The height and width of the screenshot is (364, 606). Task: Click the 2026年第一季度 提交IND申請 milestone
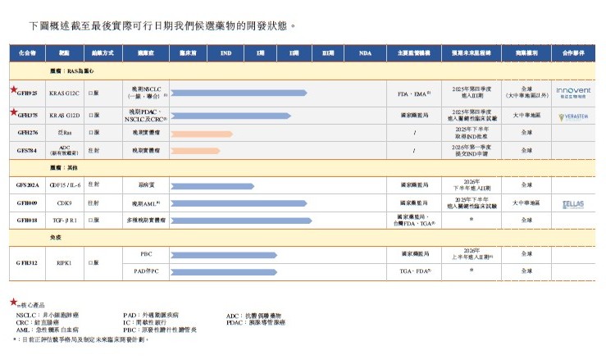click(472, 150)
